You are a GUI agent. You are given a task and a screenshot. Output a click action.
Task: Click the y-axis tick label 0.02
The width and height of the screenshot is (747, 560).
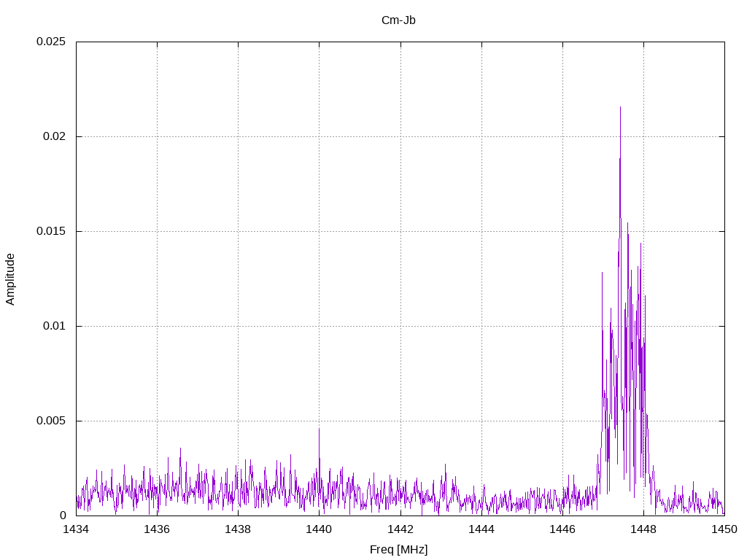point(54,136)
